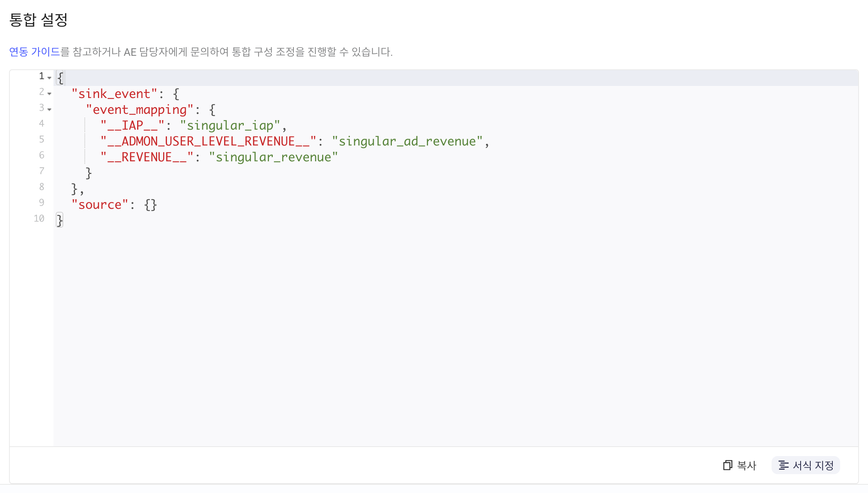Screen dimensions: 868x493
Task: Collapse the fold arrow on line 1
Action: 49,78
